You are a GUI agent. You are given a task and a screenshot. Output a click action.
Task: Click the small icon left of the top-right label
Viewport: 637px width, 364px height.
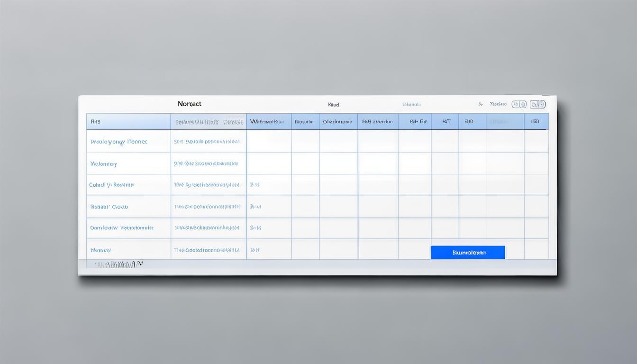click(480, 104)
